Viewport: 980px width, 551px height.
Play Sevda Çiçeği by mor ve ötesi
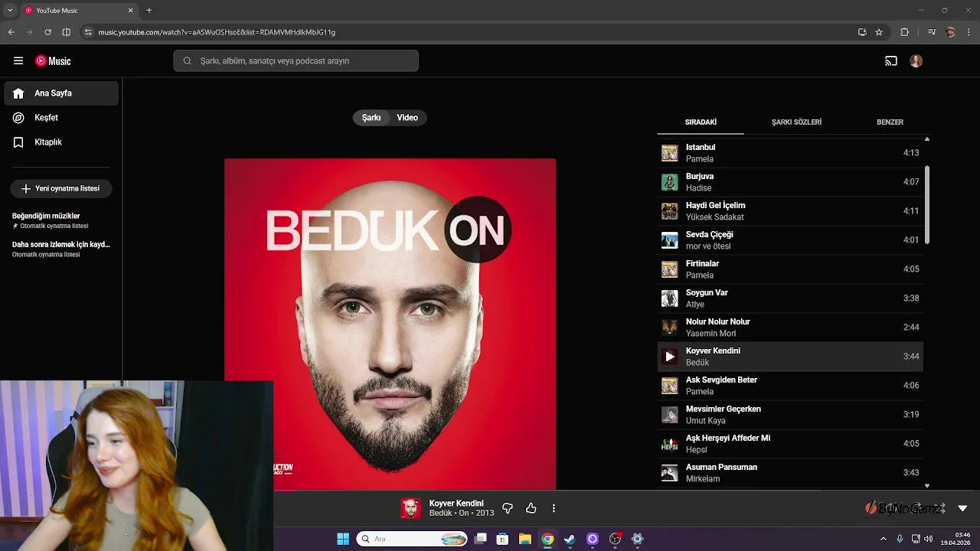click(x=790, y=240)
